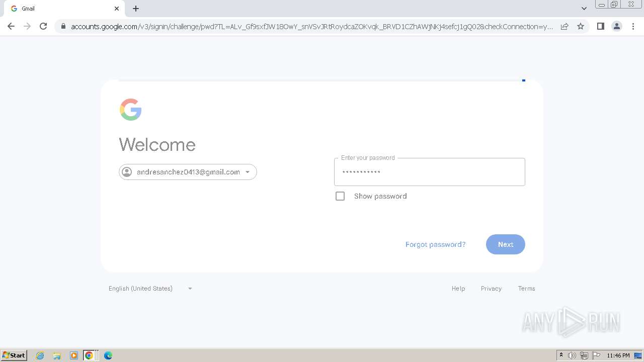Image resolution: width=644 pixels, height=362 pixels.
Task: Launch Microsoft Edge from taskbar
Action: tap(108, 355)
